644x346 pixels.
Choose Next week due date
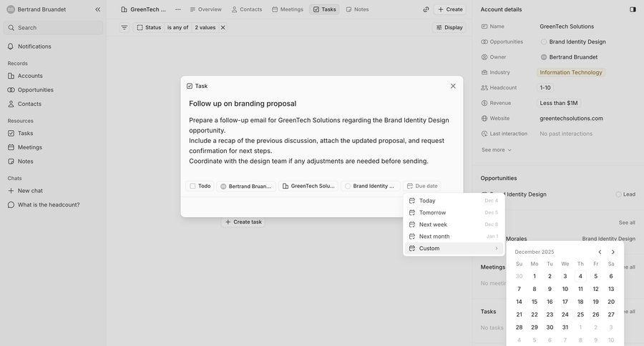tap(454, 224)
